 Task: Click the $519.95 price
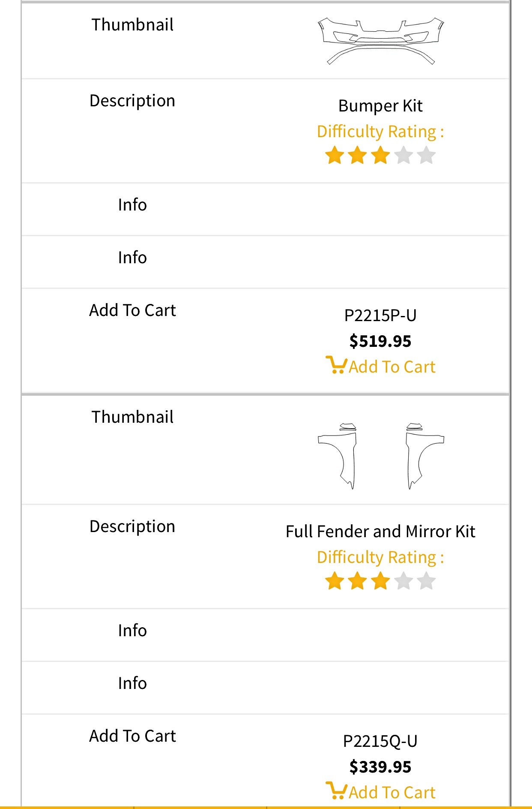click(380, 341)
